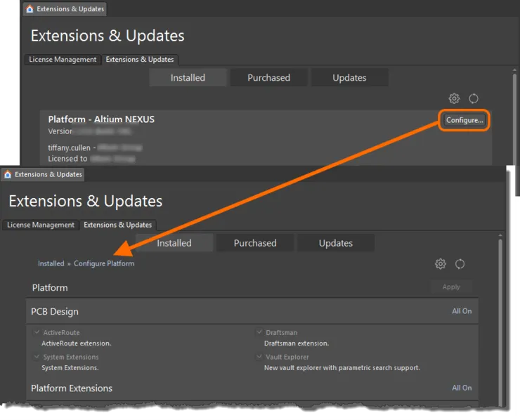Click the 'New vault explorer with parametric search support.' text
The width and height of the screenshot is (520, 420).
[342, 367]
